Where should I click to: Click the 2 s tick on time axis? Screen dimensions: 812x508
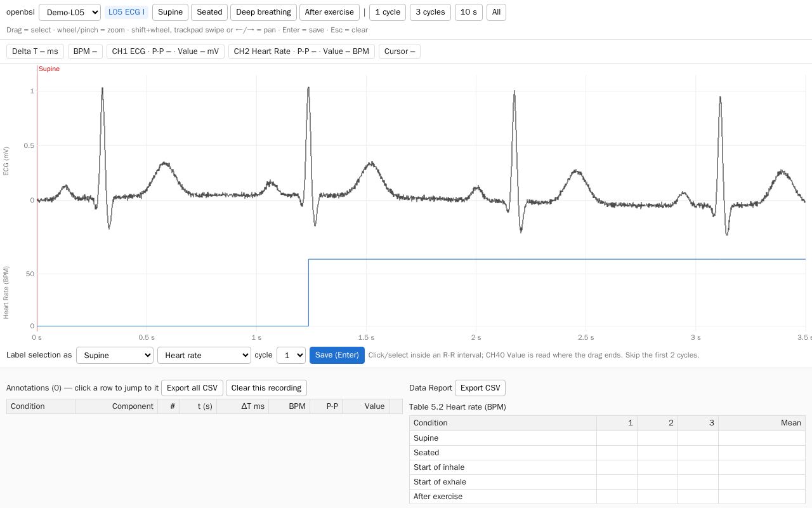[476, 337]
